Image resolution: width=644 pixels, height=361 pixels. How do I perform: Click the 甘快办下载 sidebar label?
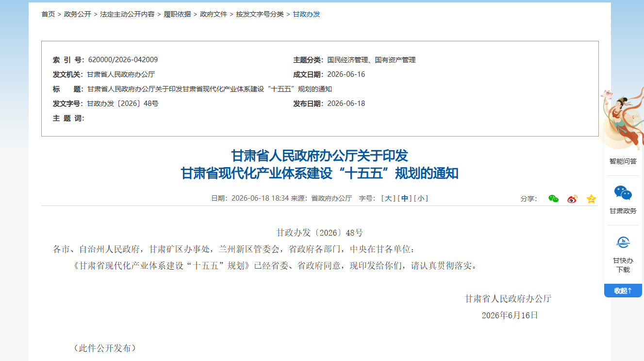tap(623, 265)
